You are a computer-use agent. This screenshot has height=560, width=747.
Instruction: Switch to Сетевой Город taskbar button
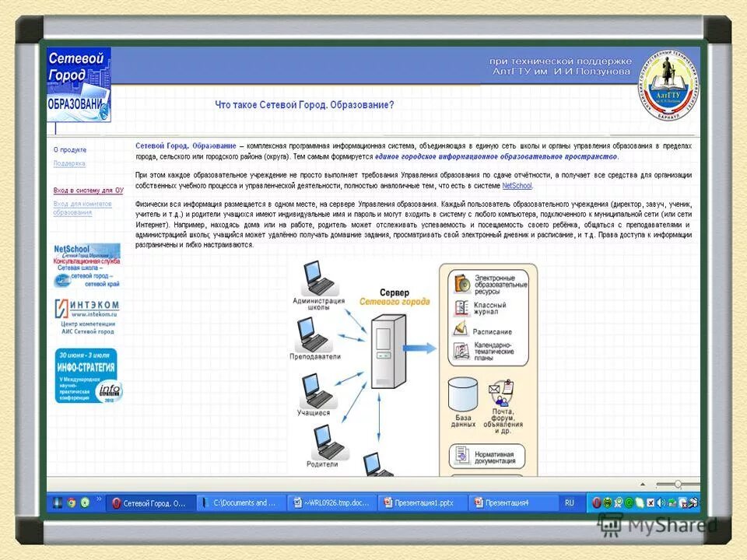pyautogui.click(x=152, y=503)
